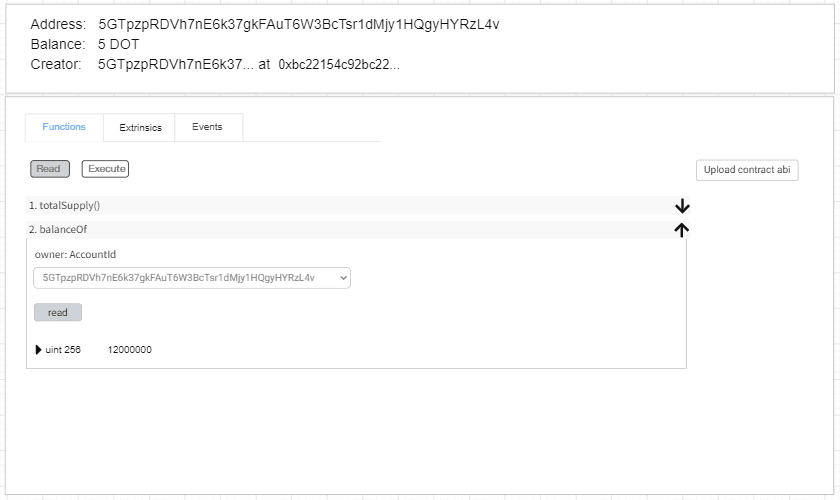Click the owner: AccountId label

[75, 255]
